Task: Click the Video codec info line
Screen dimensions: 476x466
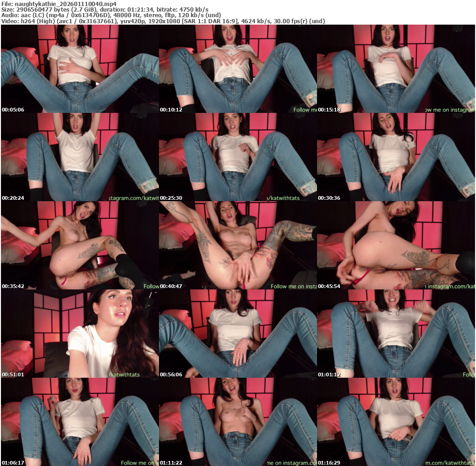Action: click(x=163, y=21)
